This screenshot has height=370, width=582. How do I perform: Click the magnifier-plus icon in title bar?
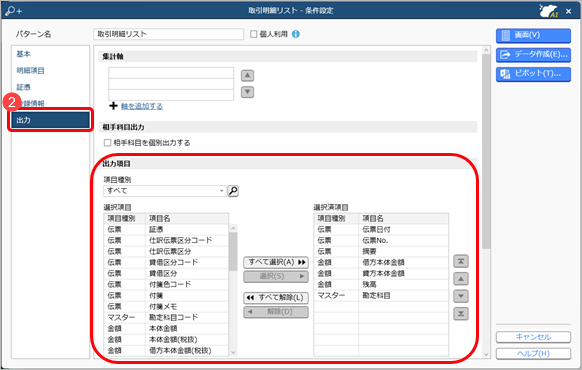click(x=13, y=11)
